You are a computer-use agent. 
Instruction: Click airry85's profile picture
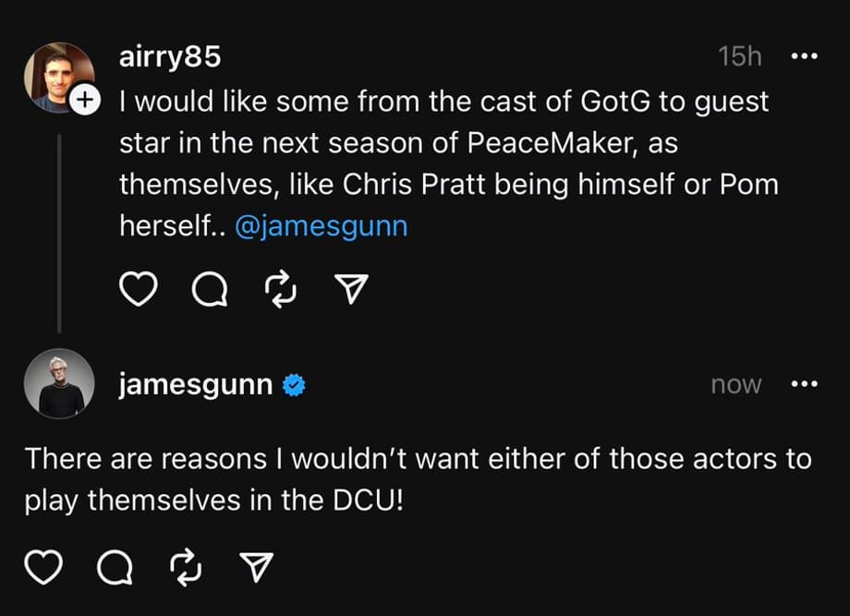click(x=57, y=76)
